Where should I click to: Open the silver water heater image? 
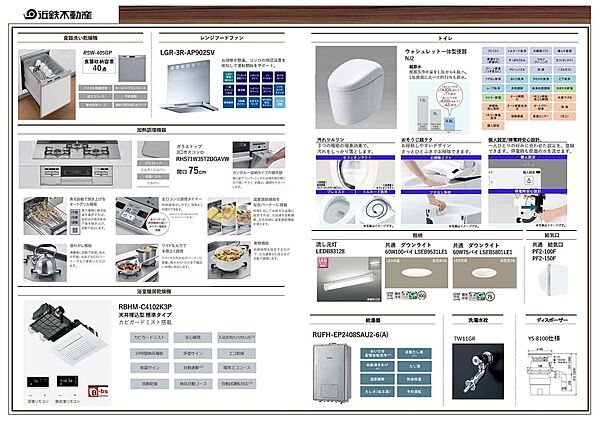[331, 372]
